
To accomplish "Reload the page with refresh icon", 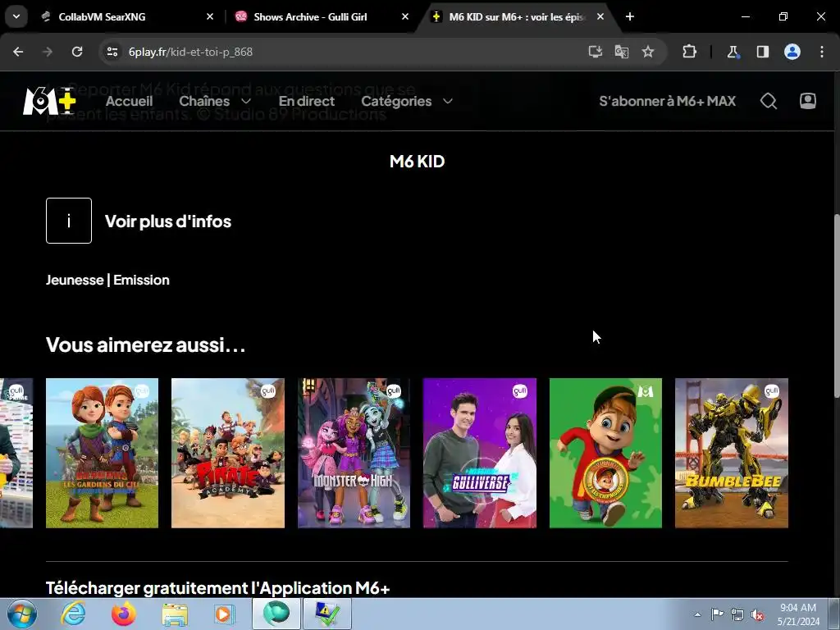I will click(77, 52).
